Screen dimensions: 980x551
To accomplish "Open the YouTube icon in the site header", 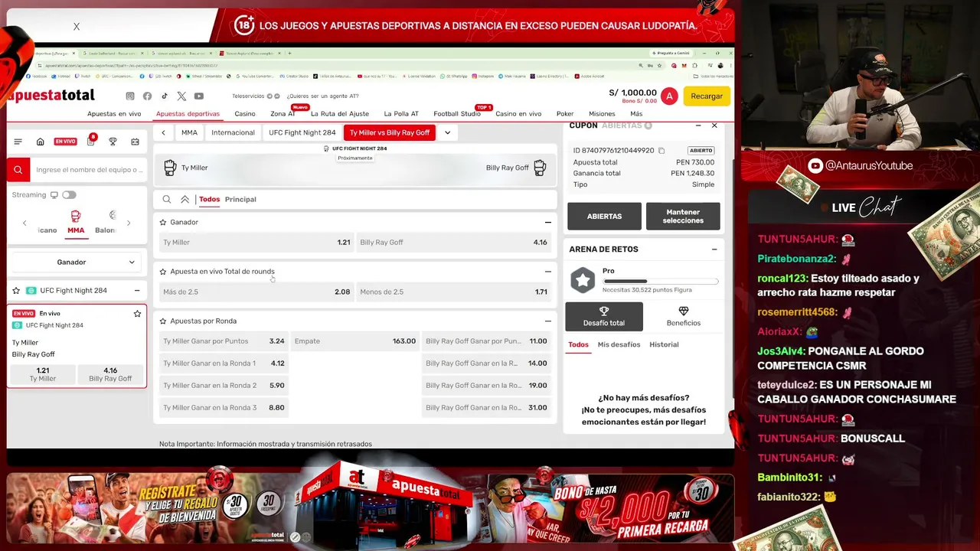I will [199, 96].
